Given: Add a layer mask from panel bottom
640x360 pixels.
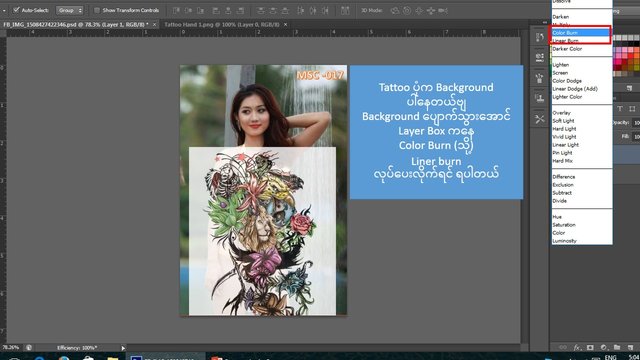Looking at the screenshot, I should click(590, 348).
